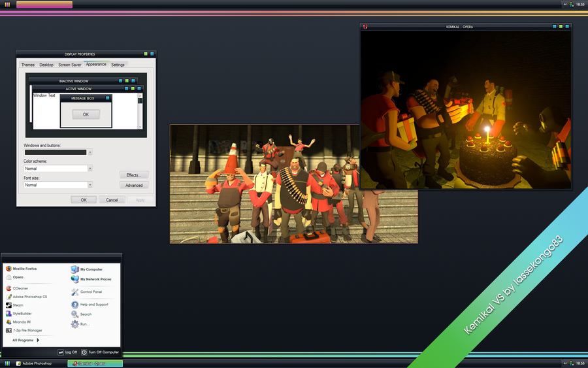The image size is (588, 368).
Task: Launch Mozilla Firefox from the start menu
Action: (22, 269)
